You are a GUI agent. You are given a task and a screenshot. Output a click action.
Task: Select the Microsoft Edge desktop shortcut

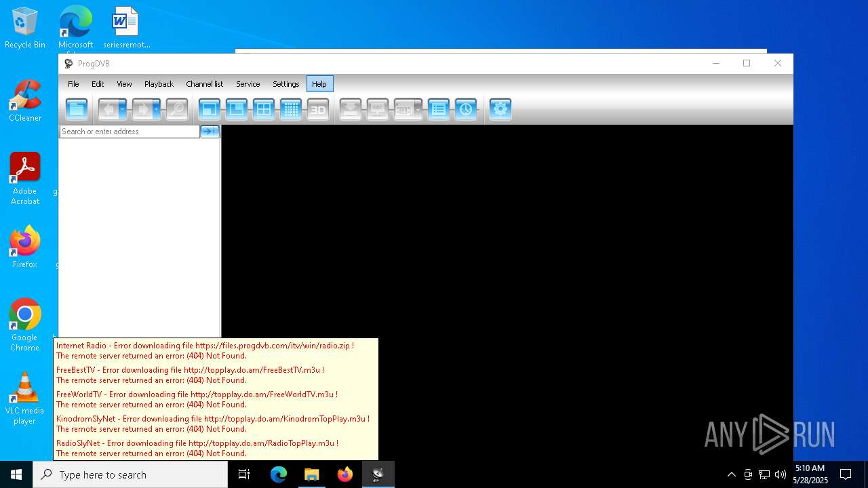click(75, 28)
